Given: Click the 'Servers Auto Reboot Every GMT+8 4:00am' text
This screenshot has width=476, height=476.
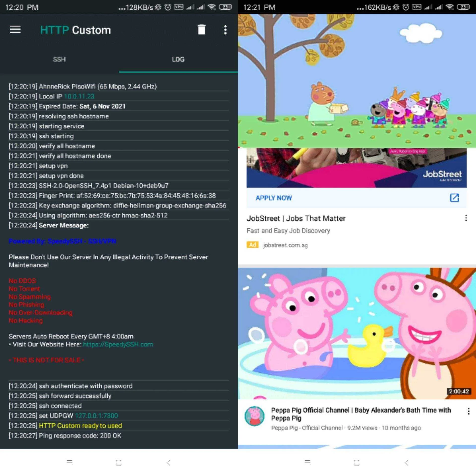Looking at the screenshot, I should tap(71, 336).
